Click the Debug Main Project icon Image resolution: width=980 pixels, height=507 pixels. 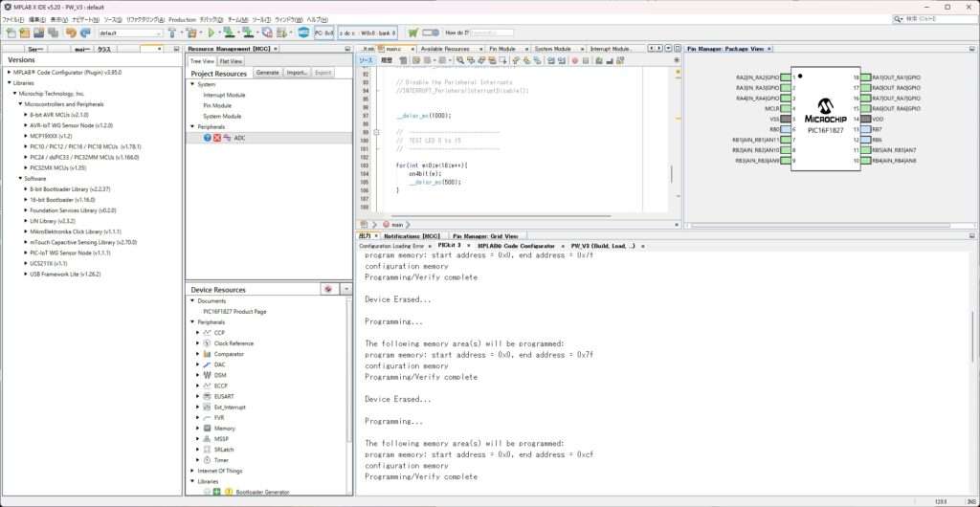(282, 33)
